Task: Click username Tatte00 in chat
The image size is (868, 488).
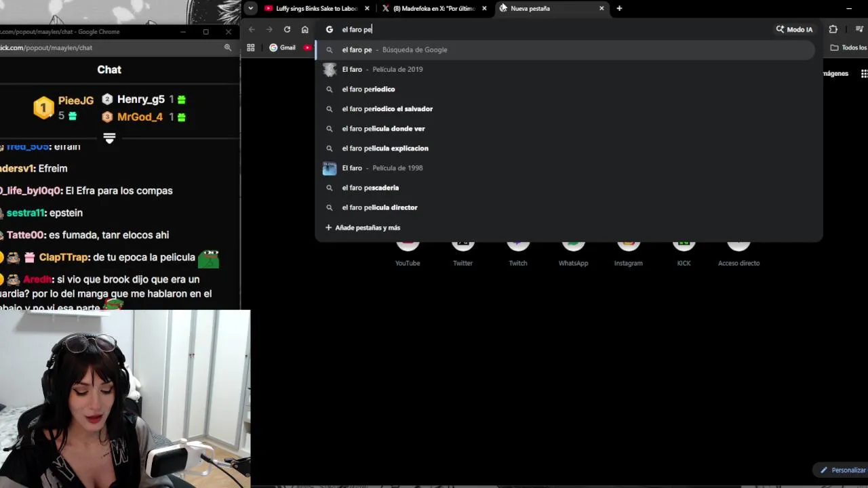Action: pos(26,235)
